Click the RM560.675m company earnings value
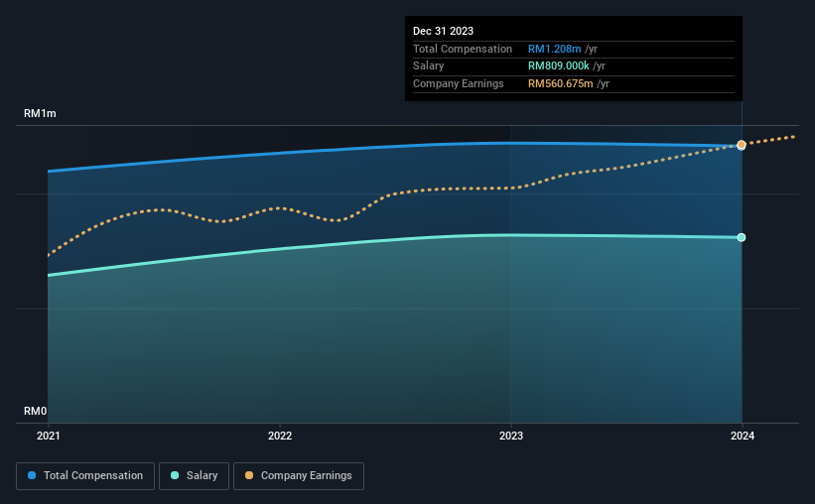The height and width of the screenshot is (504, 815). point(560,83)
